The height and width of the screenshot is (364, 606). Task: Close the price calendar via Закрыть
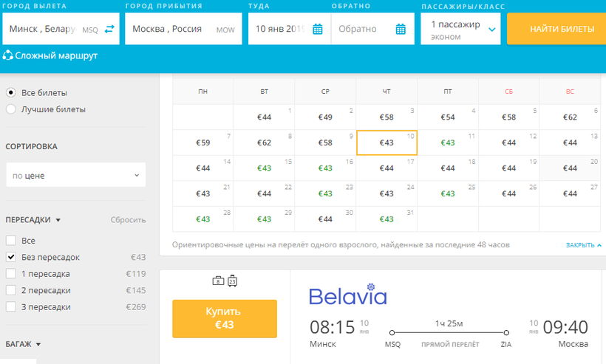click(583, 244)
